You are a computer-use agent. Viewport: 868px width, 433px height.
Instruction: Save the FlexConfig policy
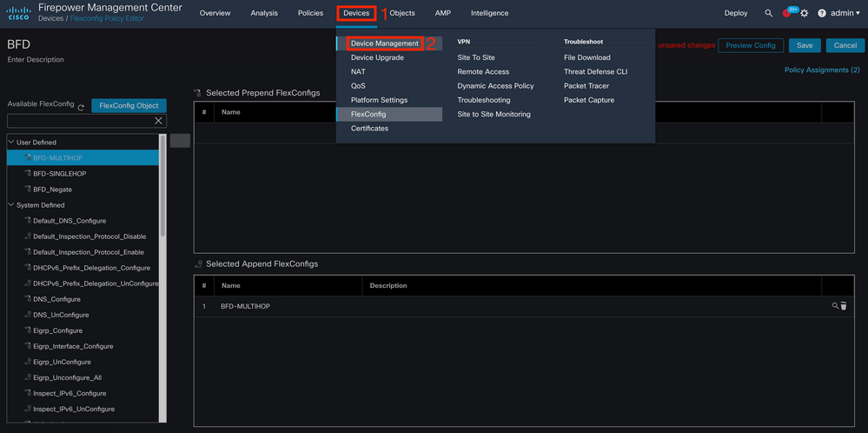[x=805, y=45]
